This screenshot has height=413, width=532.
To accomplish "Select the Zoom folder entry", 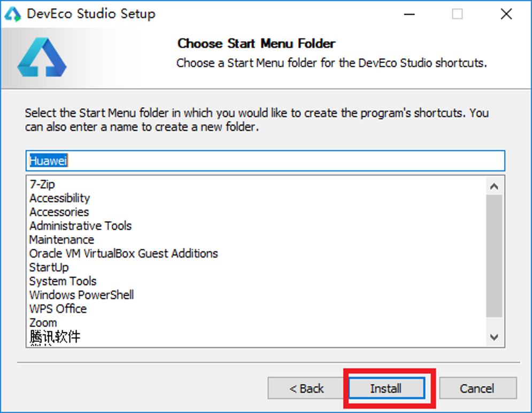I will pyautogui.click(x=43, y=323).
